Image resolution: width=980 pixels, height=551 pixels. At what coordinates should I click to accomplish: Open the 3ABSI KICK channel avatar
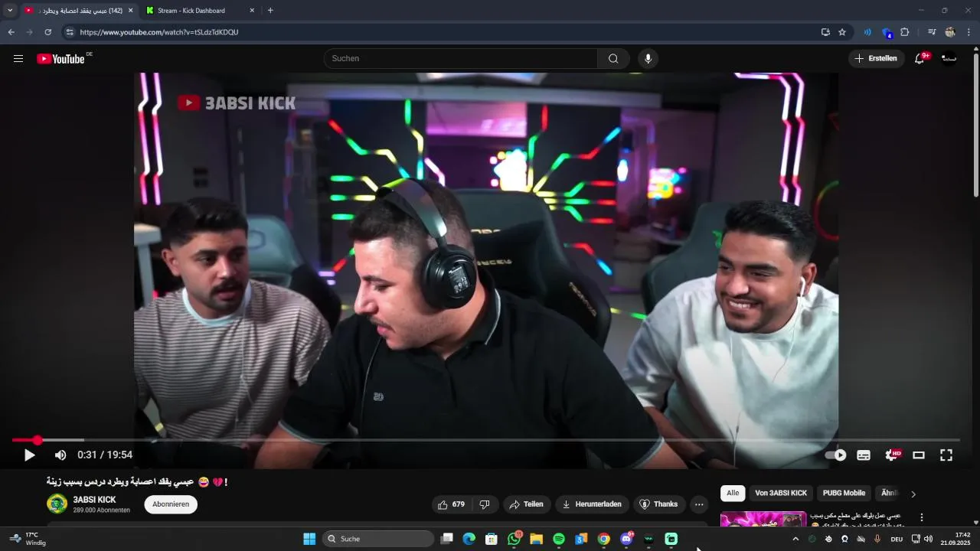click(57, 504)
